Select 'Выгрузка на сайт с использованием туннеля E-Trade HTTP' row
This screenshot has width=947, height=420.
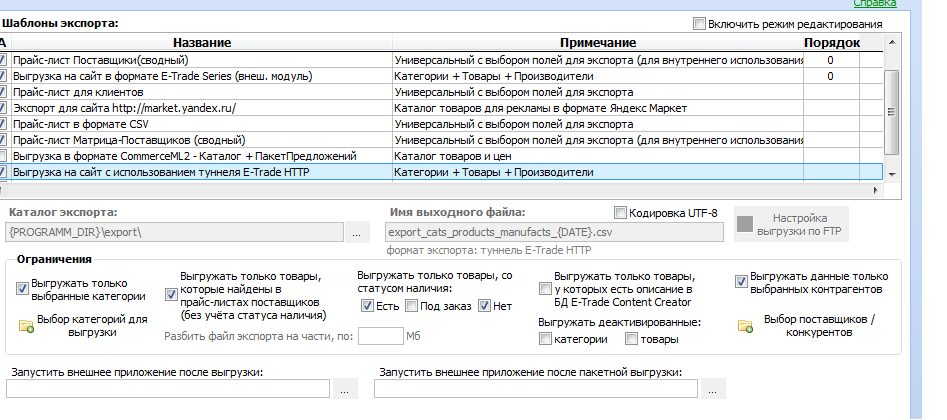click(441, 172)
